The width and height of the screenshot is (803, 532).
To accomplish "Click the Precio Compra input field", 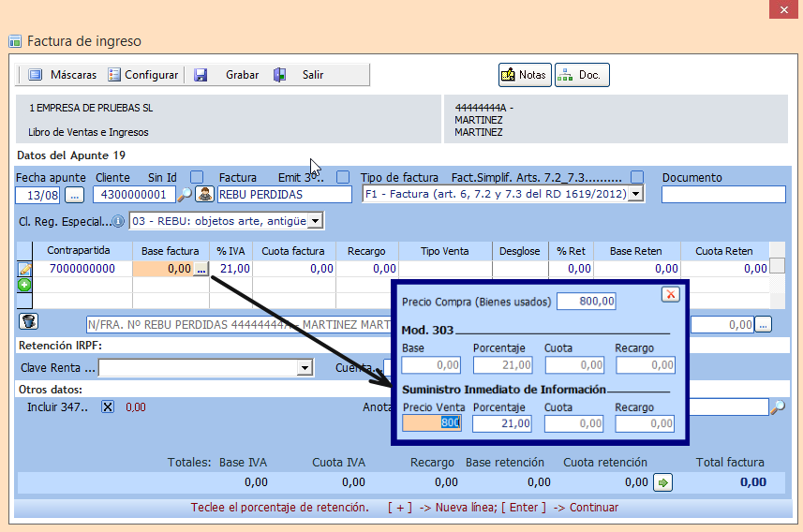I will point(587,301).
